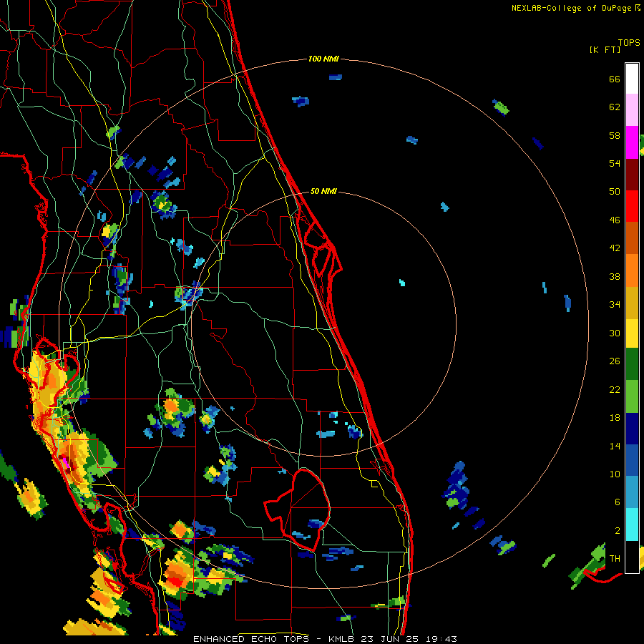Pick the cyan swatch on the color bar
644x644 pixels.
(x=632, y=525)
